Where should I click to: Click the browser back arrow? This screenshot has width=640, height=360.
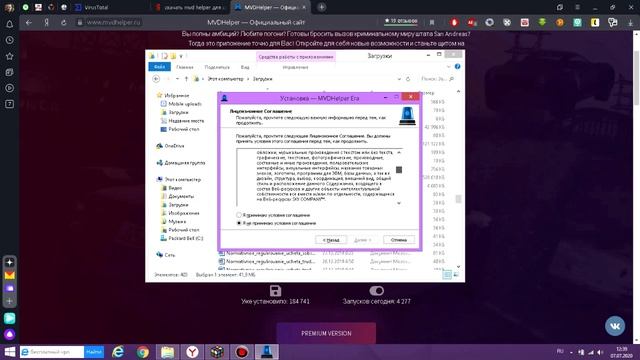point(29,23)
